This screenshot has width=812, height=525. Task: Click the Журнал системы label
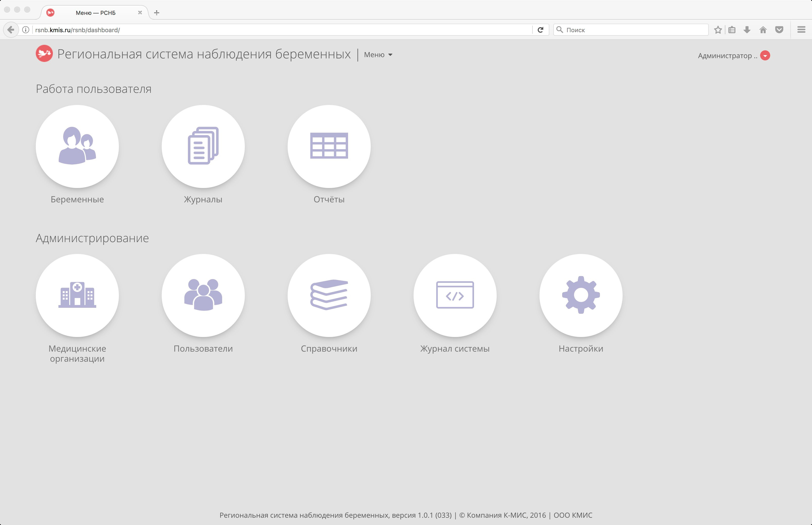coord(455,349)
